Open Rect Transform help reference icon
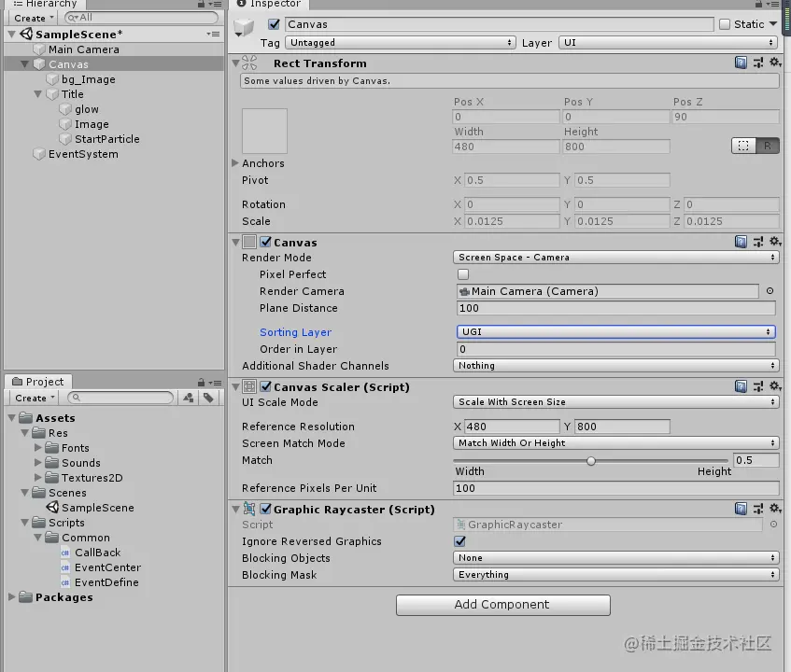 (741, 63)
